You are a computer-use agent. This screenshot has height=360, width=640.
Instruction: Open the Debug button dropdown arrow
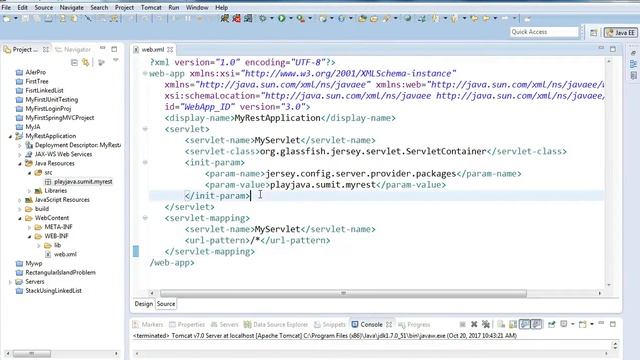(271, 18)
